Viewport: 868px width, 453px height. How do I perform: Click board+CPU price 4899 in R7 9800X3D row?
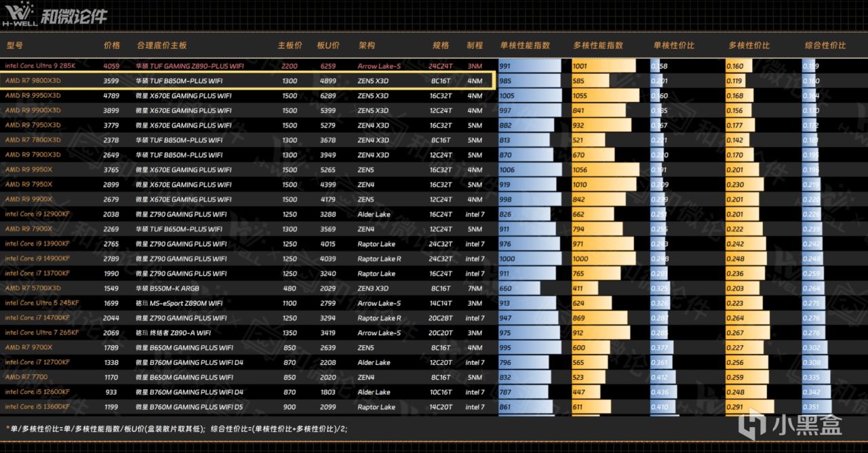point(328,81)
